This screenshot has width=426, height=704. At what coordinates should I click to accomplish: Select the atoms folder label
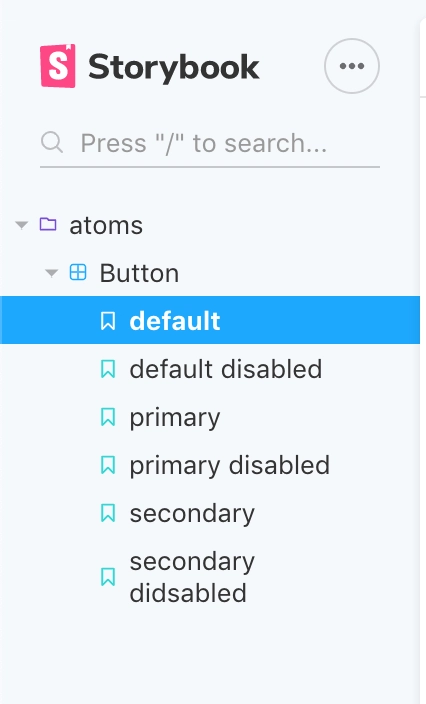[106, 225]
